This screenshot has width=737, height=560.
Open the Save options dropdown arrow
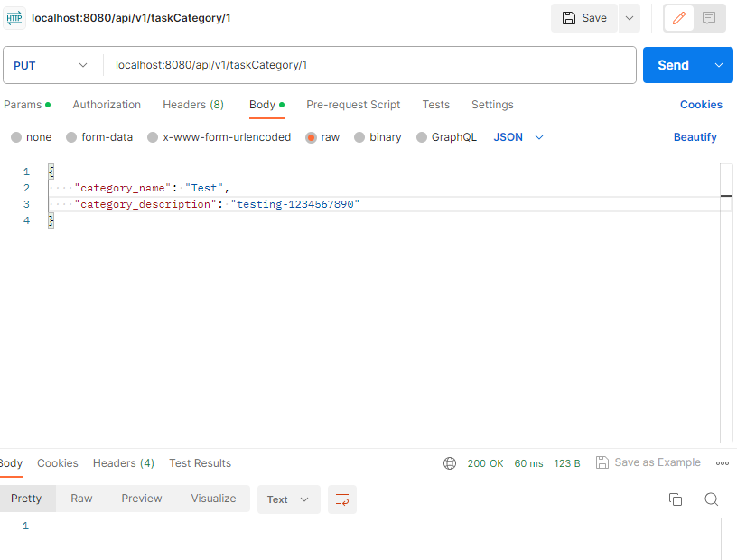(630, 18)
